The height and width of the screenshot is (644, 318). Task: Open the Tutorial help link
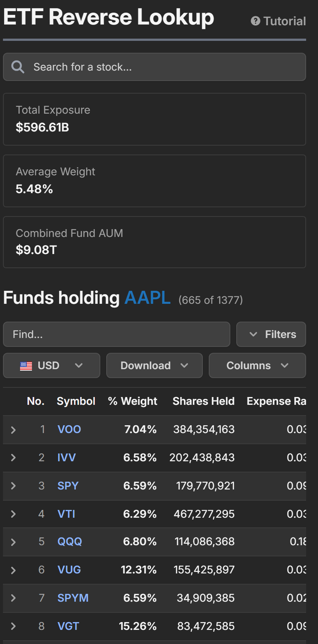pos(278,21)
